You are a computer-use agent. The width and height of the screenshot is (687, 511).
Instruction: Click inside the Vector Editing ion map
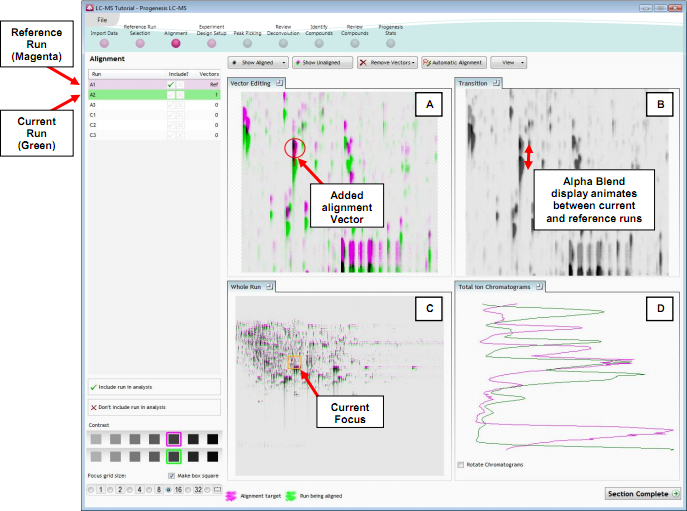click(x=340, y=182)
